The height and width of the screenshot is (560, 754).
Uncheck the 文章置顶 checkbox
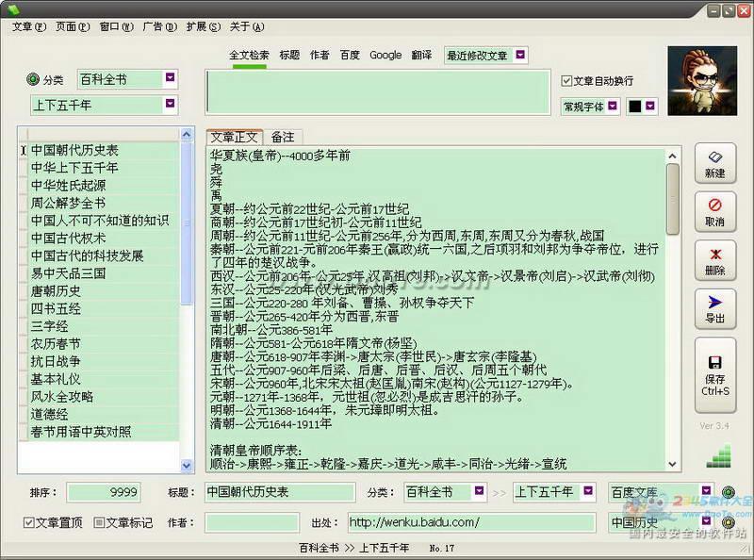pos(29,522)
